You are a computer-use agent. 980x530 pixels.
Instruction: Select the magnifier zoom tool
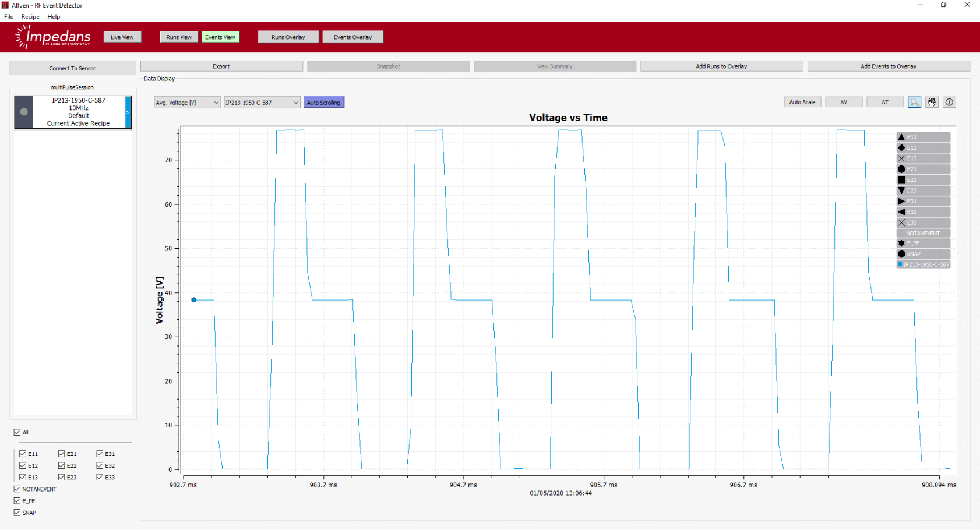pos(914,103)
